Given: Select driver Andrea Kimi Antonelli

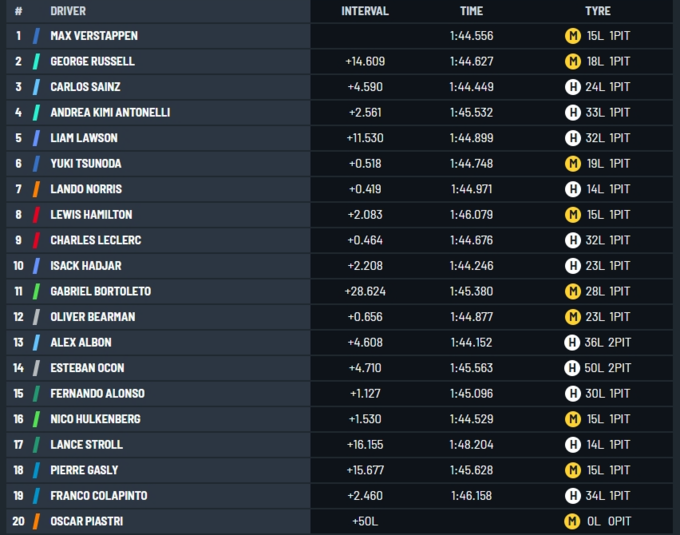Looking at the screenshot, I should (110, 112).
